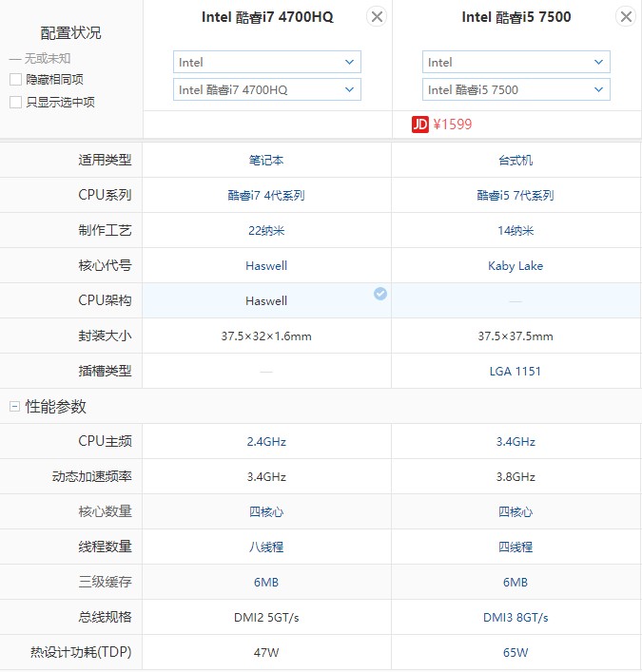Click the CPU主频 row label
Screen dimensions: 642x672
tap(105, 441)
